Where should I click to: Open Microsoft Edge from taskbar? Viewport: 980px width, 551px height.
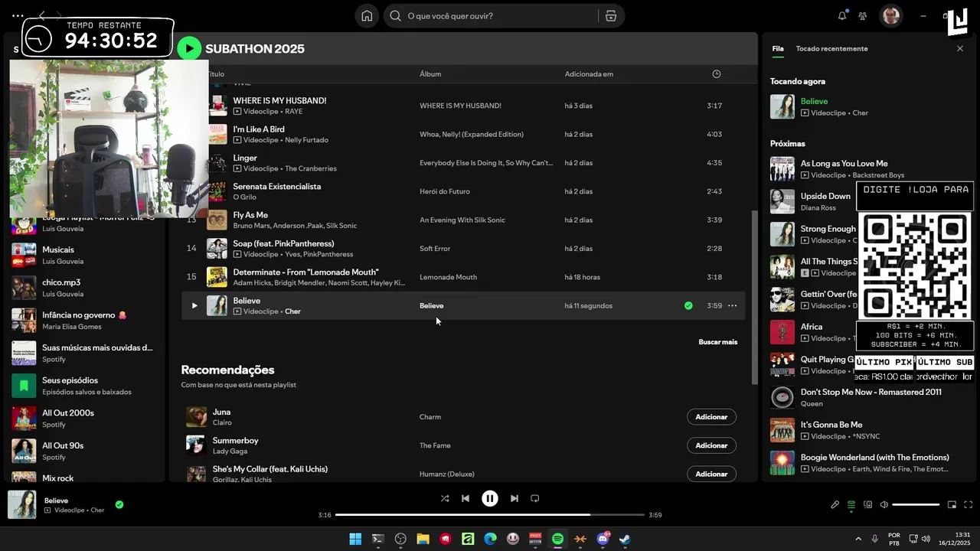pyautogui.click(x=490, y=539)
